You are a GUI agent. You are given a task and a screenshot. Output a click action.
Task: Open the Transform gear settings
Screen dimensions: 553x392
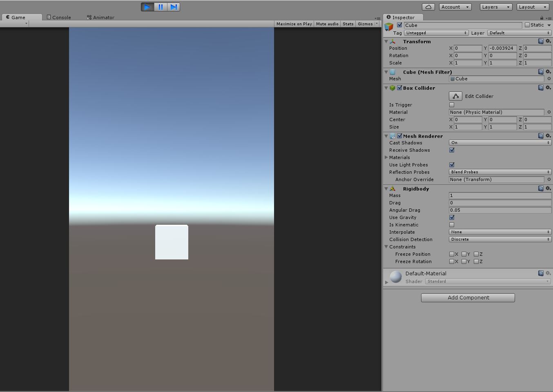[x=548, y=41]
